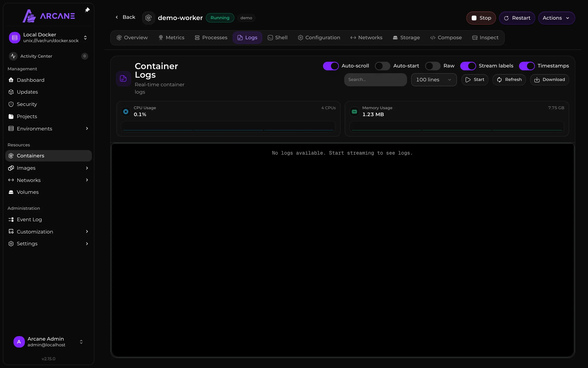This screenshot has height=368, width=588.
Task: Expand the Environments submenu chevron
Action: pos(87,129)
